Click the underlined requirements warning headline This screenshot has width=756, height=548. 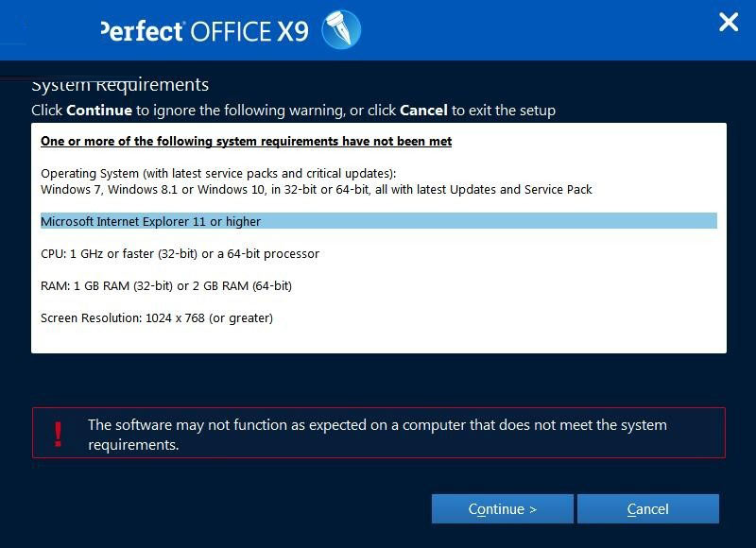[x=245, y=141]
